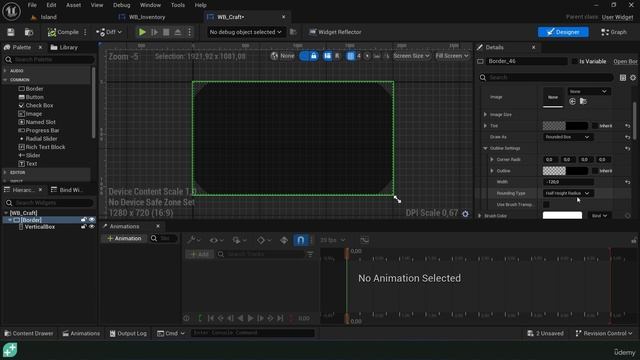This screenshot has height=360, width=640.
Task: Start Play in editor with the green arrow
Action: tap(142, 32)
